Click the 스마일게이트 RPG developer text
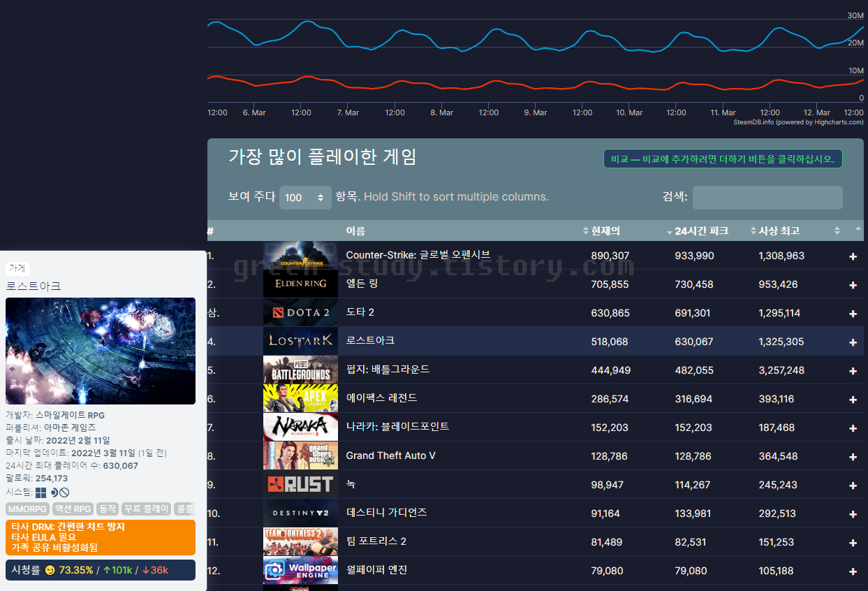 click(x=71, y=416)
